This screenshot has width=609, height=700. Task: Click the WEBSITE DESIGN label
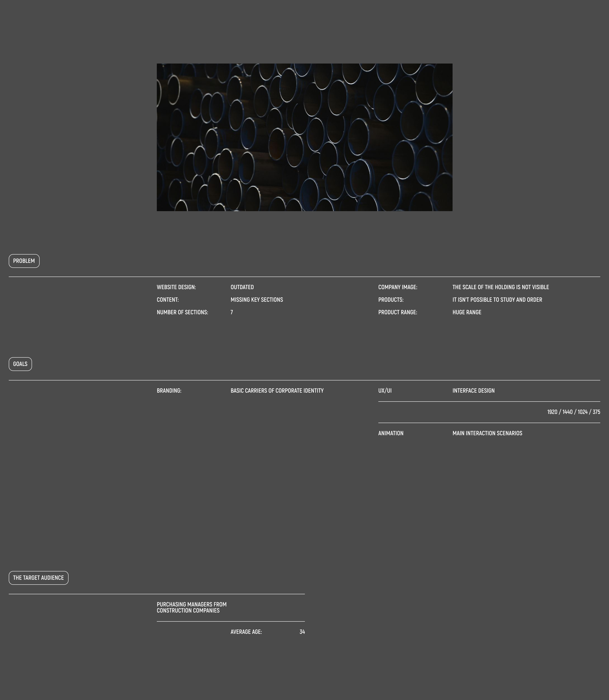click(176, 287)
